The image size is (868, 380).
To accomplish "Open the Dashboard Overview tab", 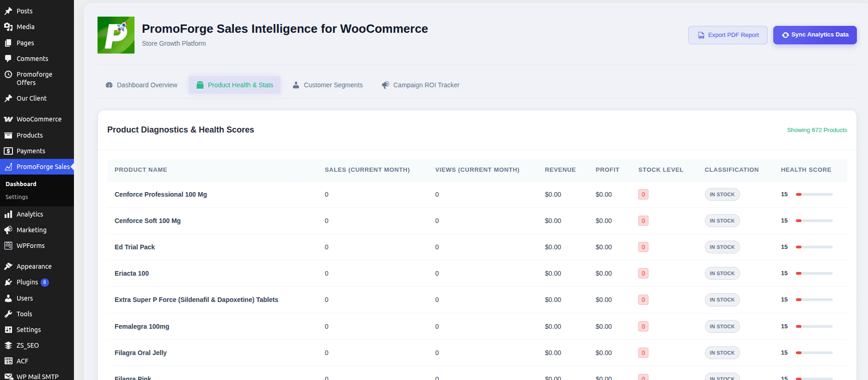I will click(141, 85).
